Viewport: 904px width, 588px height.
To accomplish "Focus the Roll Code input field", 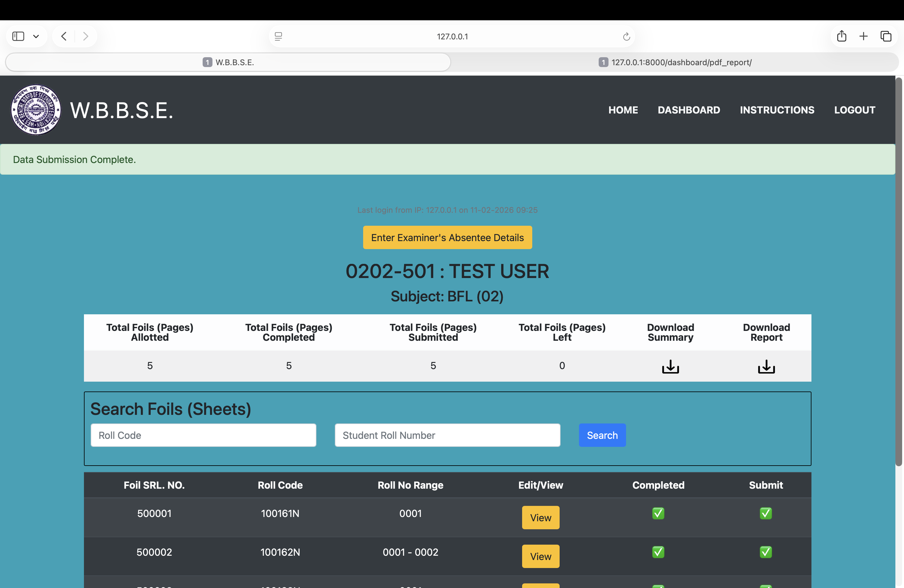I will (203, 435).
